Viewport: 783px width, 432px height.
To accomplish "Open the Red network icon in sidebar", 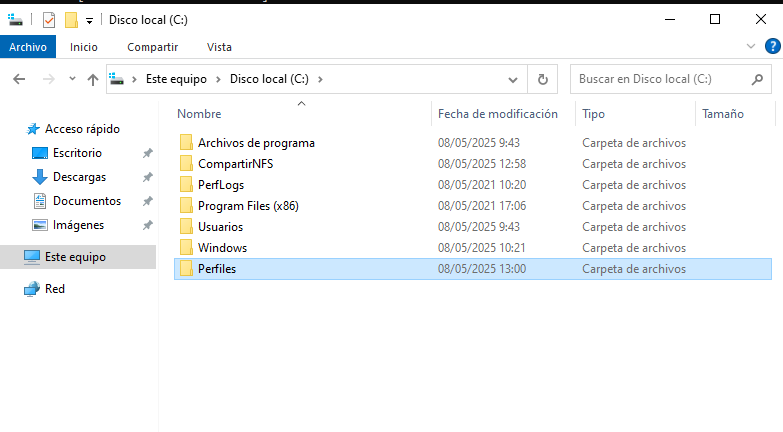I will pyautogui.click(x=32, y=289).
